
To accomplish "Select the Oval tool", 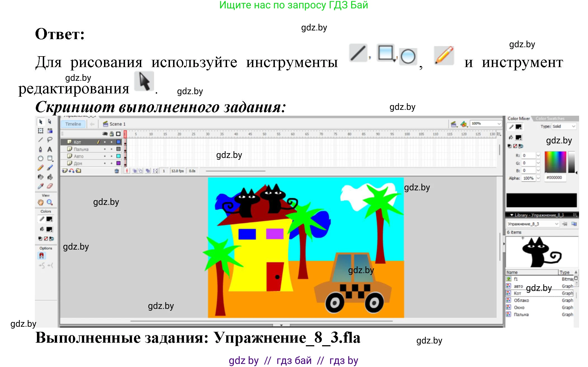I will click(41, 158).
